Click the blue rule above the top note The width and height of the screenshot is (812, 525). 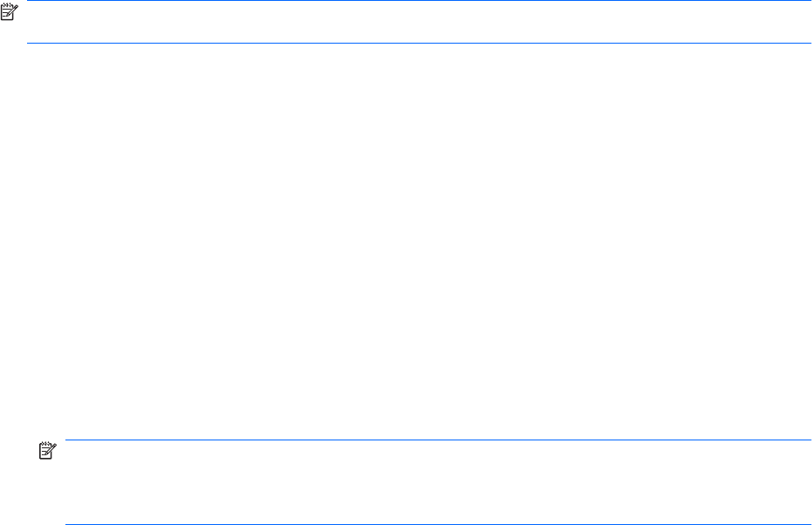click(x=419, y=2)
